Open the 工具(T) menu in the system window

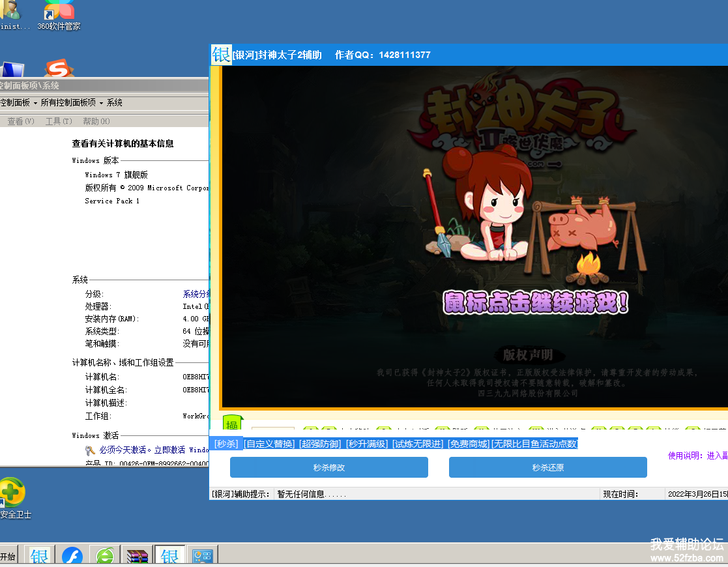click(x=59, y=121)
